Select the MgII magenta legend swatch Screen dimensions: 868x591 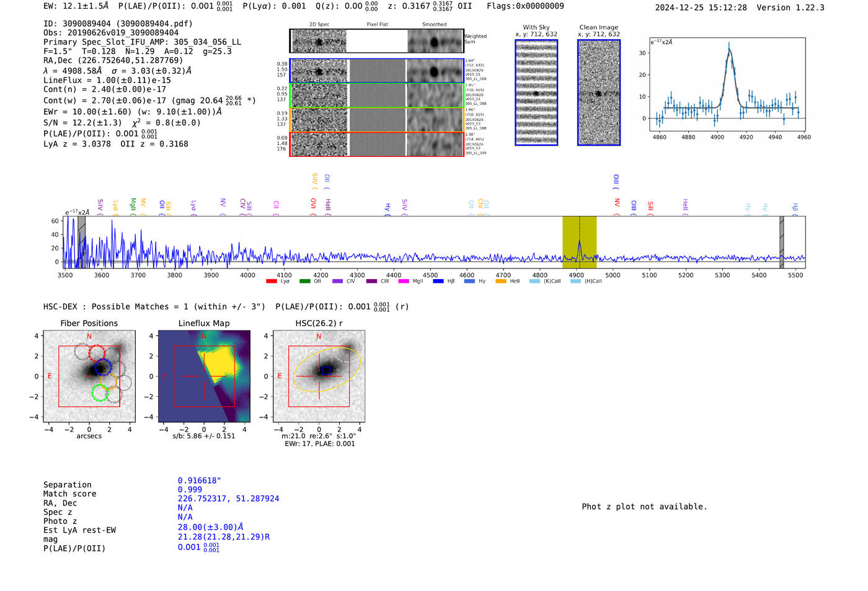coord(404,282)
